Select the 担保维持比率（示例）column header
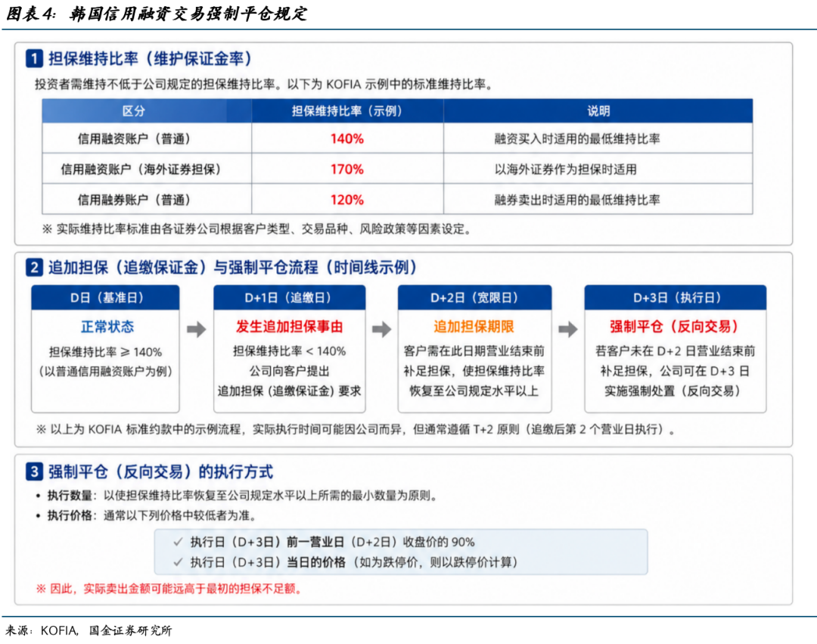817x644 pixels. pyautogui.click(x=347, y=111)
